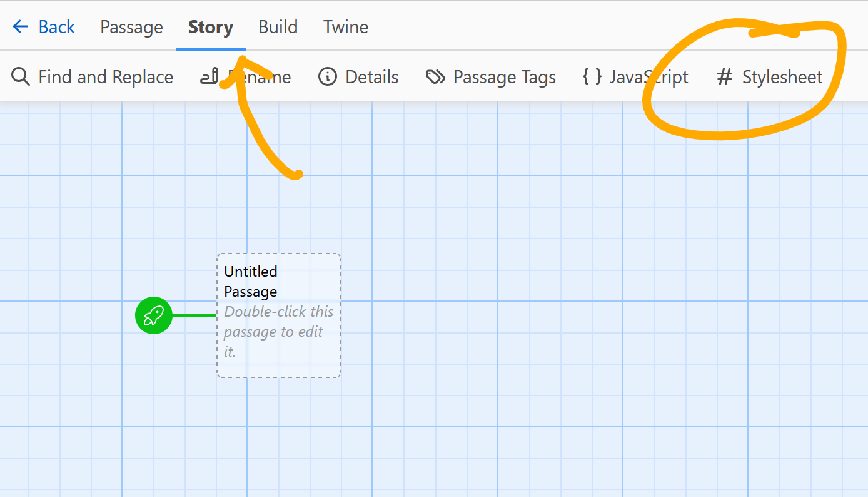868x497 pixels.
Task: Open the Story tab
Action: pos(210,26)
